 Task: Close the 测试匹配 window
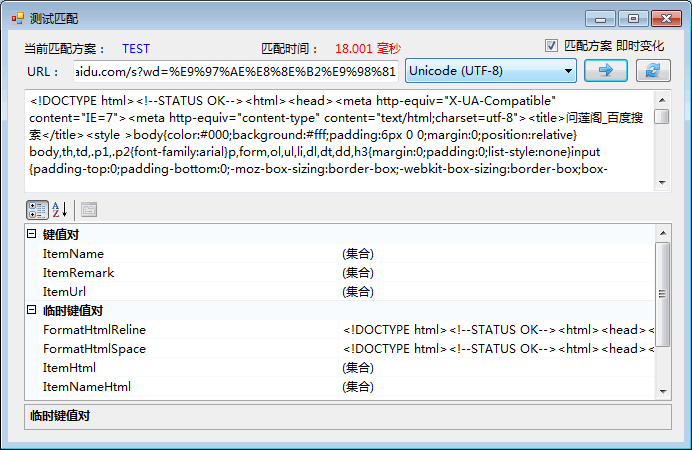point(666,19)
